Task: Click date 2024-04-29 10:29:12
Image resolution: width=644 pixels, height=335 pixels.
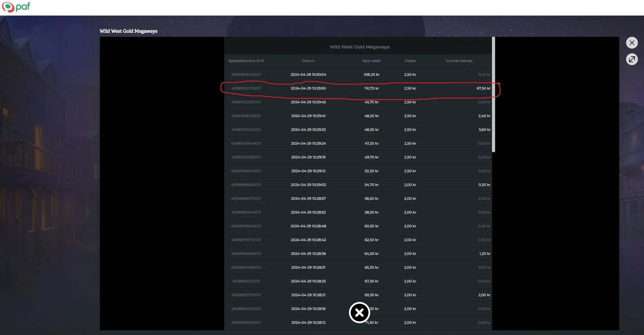Action: [308, 171]
